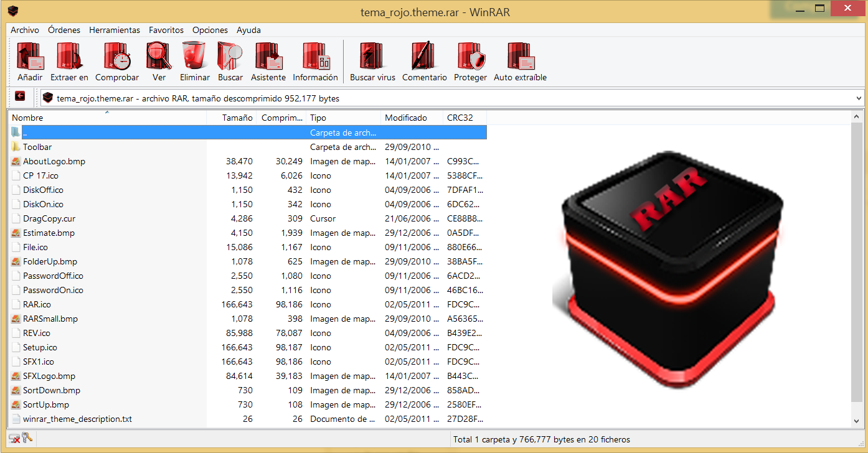The image size is (868, 453).
Task: Click the 84,614 size value
Action: coord(239,376)
